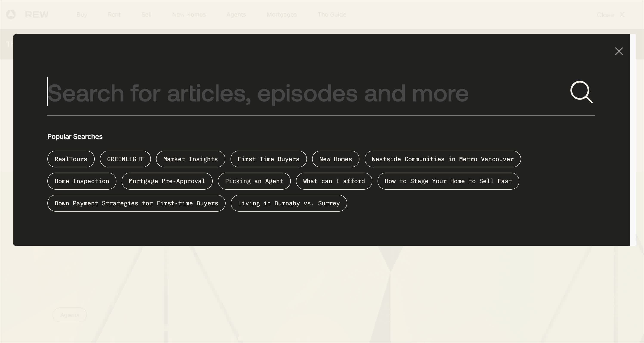Choose the Market Insights search chip
This screenshot has height=343, width=644.
pos(190,159)
